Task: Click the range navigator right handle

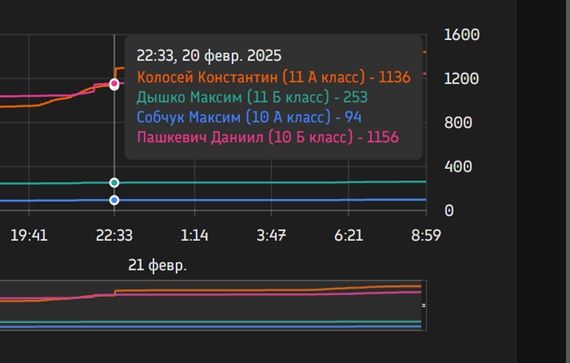Action: coord(424,306)
